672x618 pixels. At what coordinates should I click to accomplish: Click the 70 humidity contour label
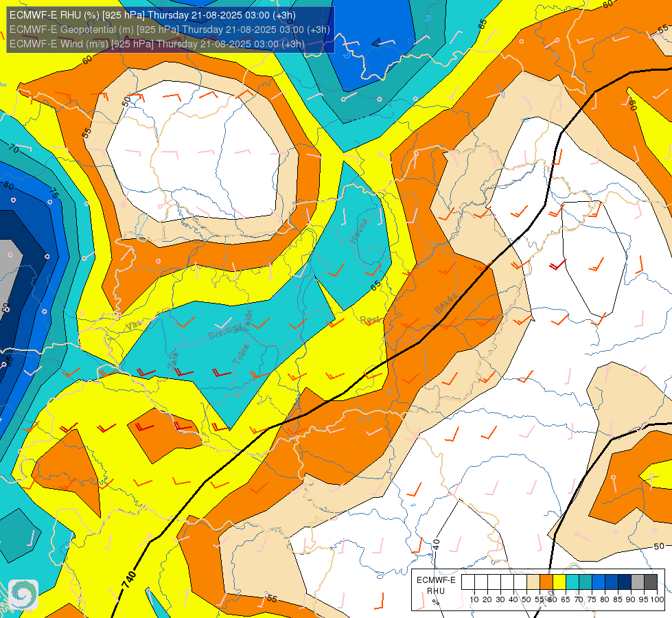pos(14,149)
